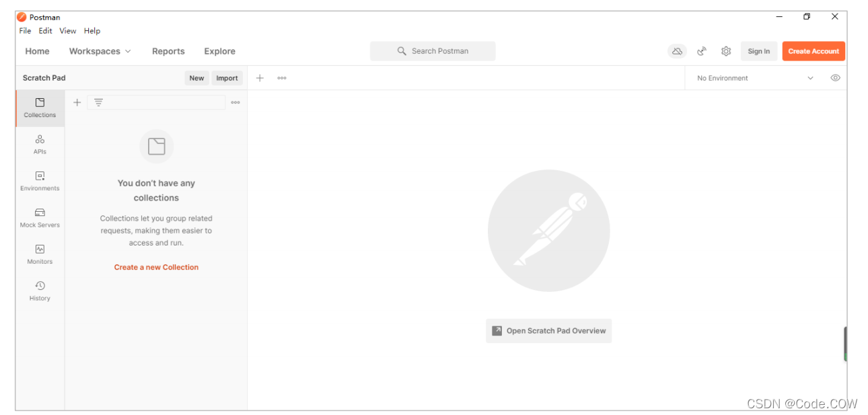Click the Sign In button
Screen dimensions: 868x415
(x=759, y=51)
